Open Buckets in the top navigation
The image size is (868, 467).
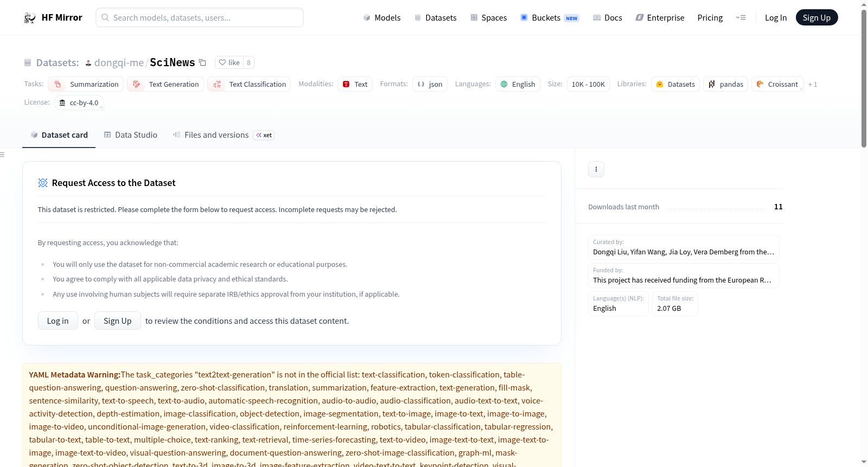[x=550, y=17]
